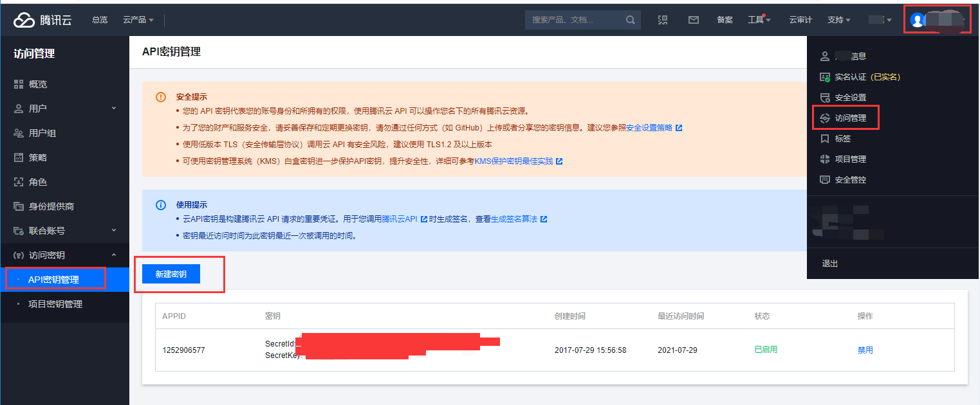Viewport: 980px width, 405px height.
Task: Click the 实名认证 icon in account menu
Action: point(825,77)
